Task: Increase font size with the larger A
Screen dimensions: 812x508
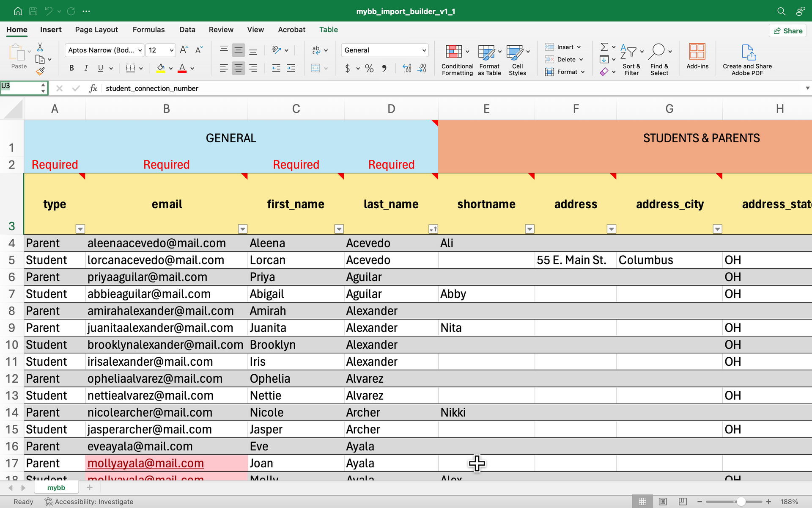Action: 184,50
